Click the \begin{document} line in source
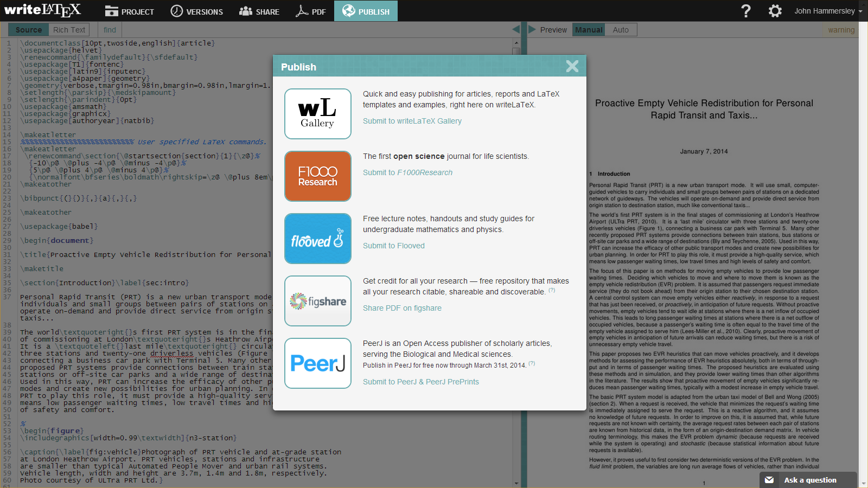 tap(56, 240)
